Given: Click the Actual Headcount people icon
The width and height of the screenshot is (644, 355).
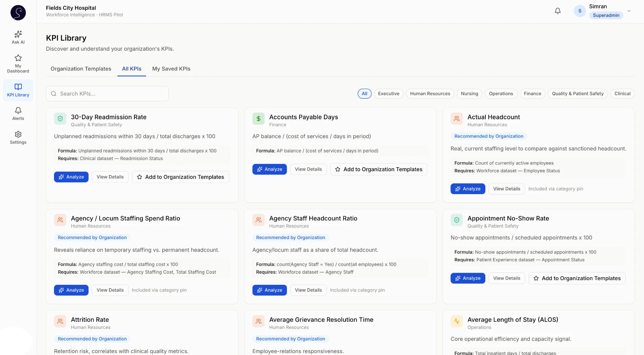Looking at the screenshot, I should (457, 119).
